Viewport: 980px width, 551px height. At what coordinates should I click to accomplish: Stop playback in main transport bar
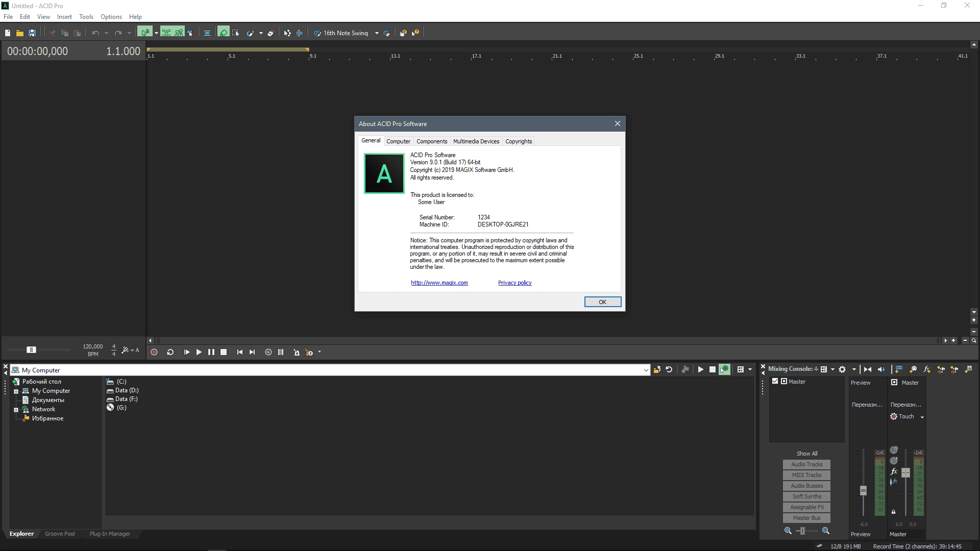[x=224, y=353]
